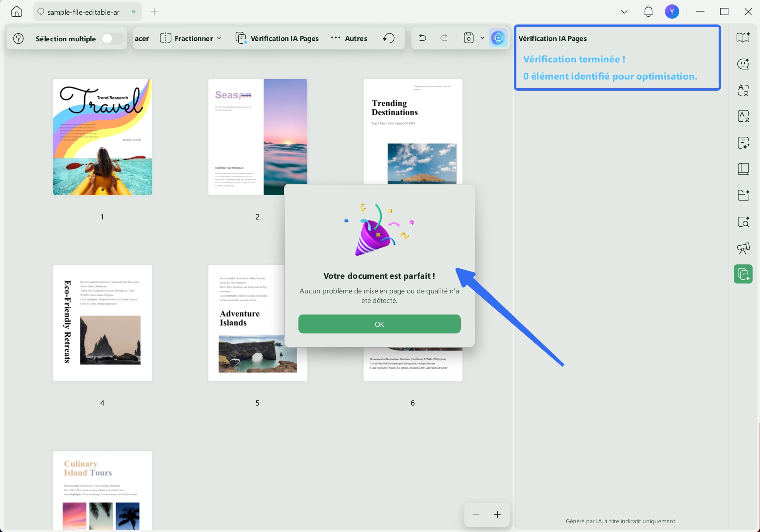Redo the last action
Image resolution: width=760 pixels, height=532 pixels.
[444, 38]
